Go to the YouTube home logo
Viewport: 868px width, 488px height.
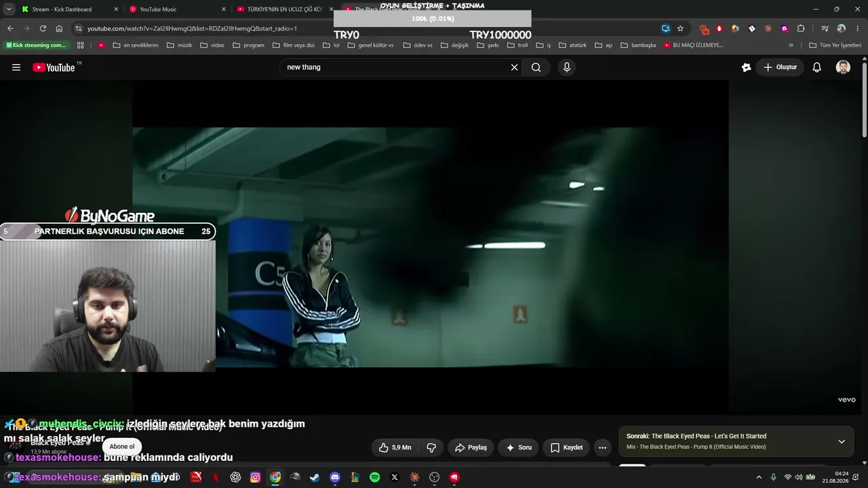click(54, 67)
